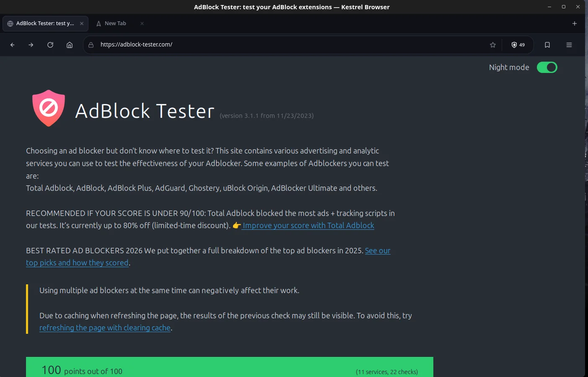View site security lock info
Screen dimensions: 588x377
tap(91, 45)
